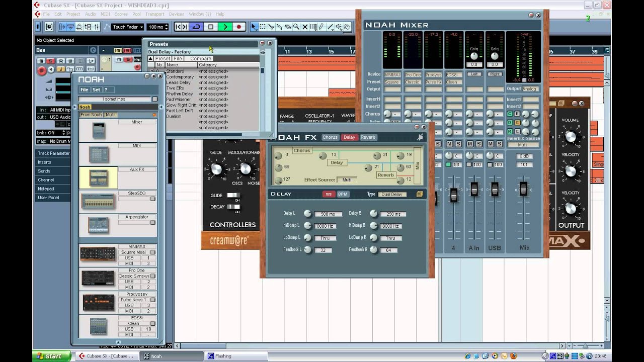Viewport: 644px width, 362px height.
Task: Select the Split scissors tool
Action: [x=271, y=27]
